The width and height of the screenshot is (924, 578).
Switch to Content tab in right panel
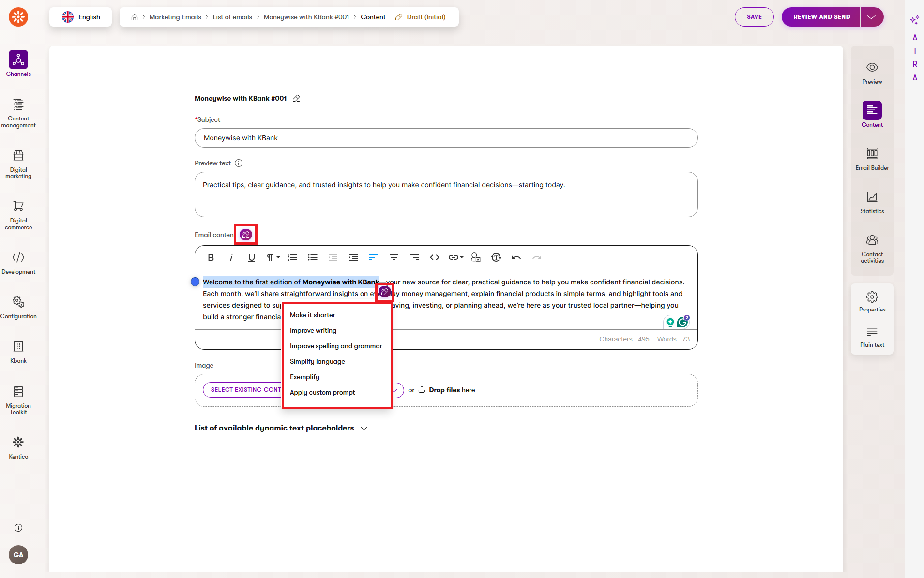872,115
